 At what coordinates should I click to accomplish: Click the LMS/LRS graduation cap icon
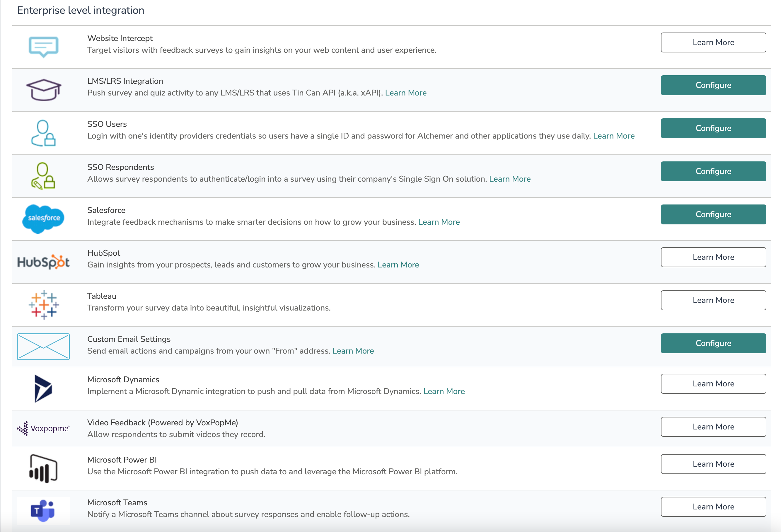[x=44, y=90]
